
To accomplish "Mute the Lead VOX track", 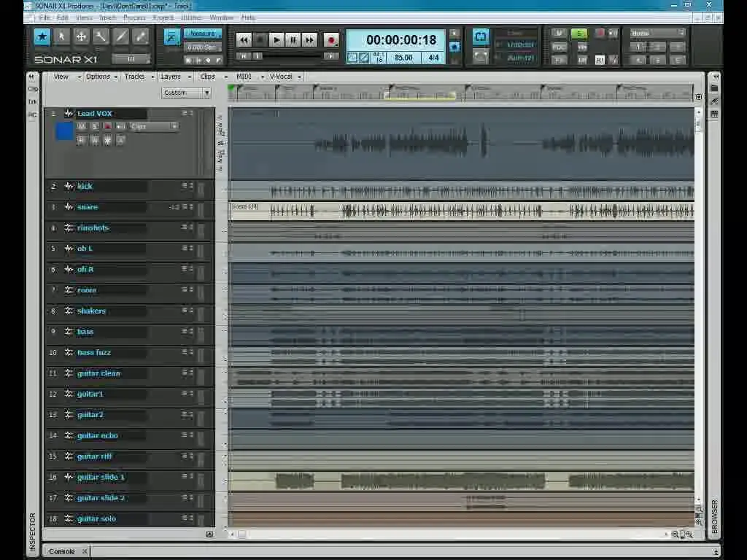I will 82,127.
